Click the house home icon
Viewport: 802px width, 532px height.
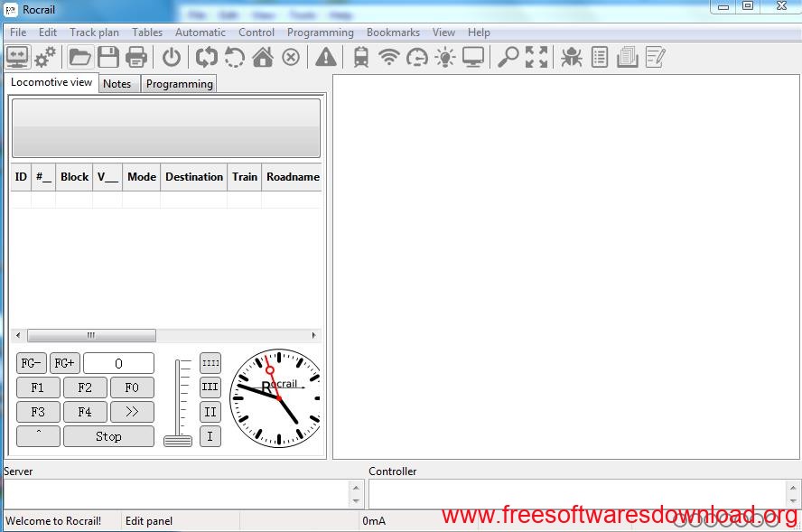coord(263,57)
